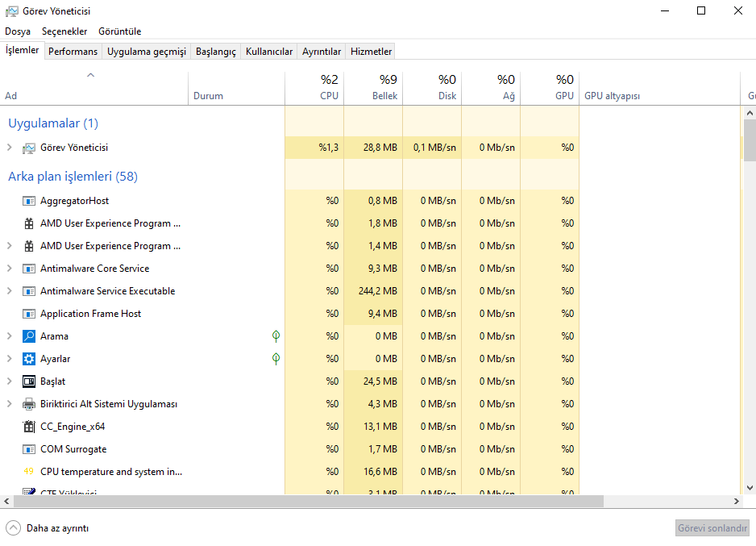The width and height of the screenshot is (756, 546).
Task: Click the Görevi sonlandır button
Action: tap(712, 528)
